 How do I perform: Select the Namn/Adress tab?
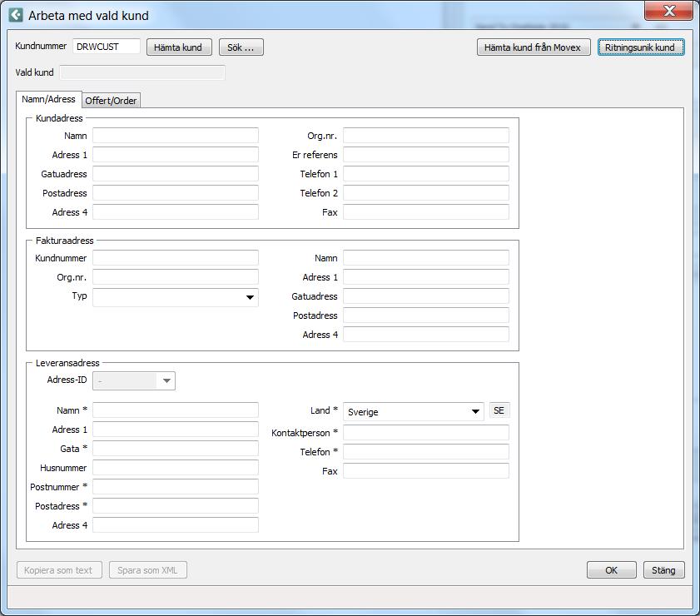[48, 99]
